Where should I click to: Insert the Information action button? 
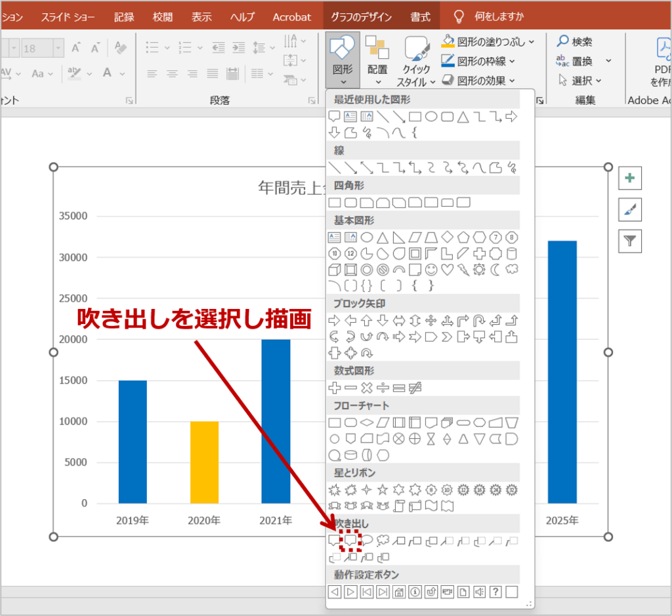pyautogui.click(x=415, y=592)
